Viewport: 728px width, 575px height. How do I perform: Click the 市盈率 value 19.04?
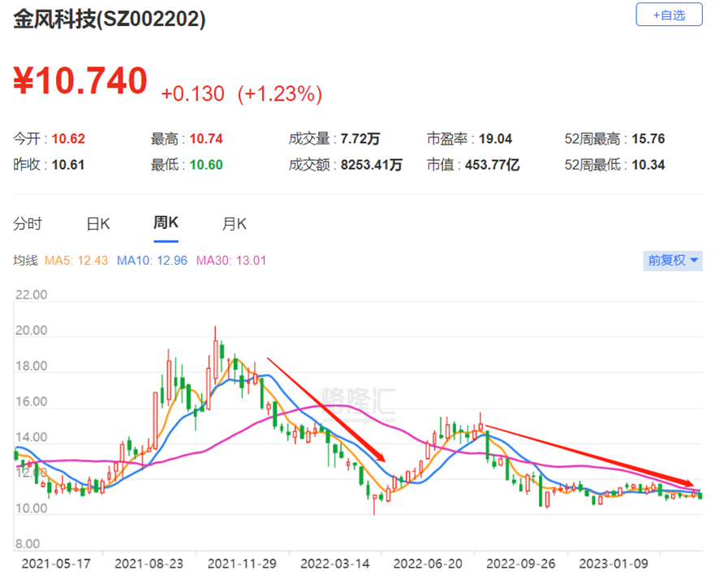pyautogui.click(x=495, y=139)
